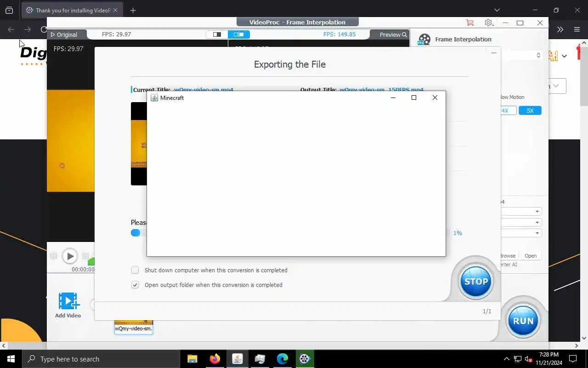Click the Preview search button
Image resolution: width=588 pixels, height=368 pixels.
click(x=393, y=34)
